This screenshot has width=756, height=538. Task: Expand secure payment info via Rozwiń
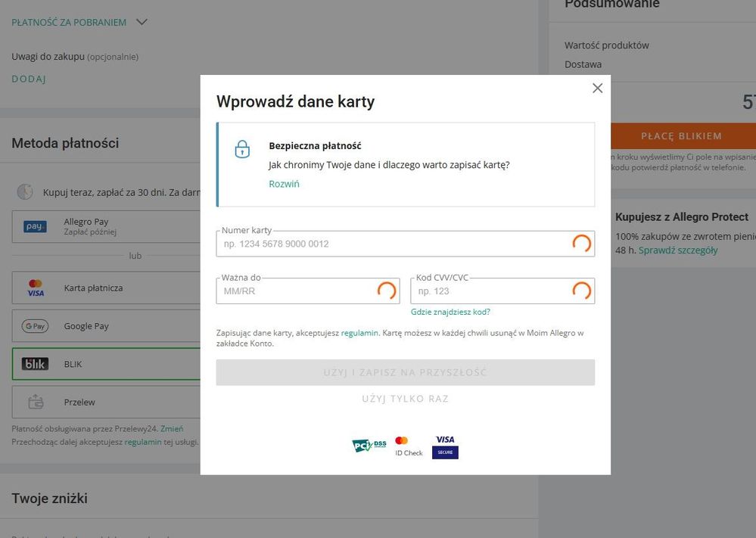(284, 184)
